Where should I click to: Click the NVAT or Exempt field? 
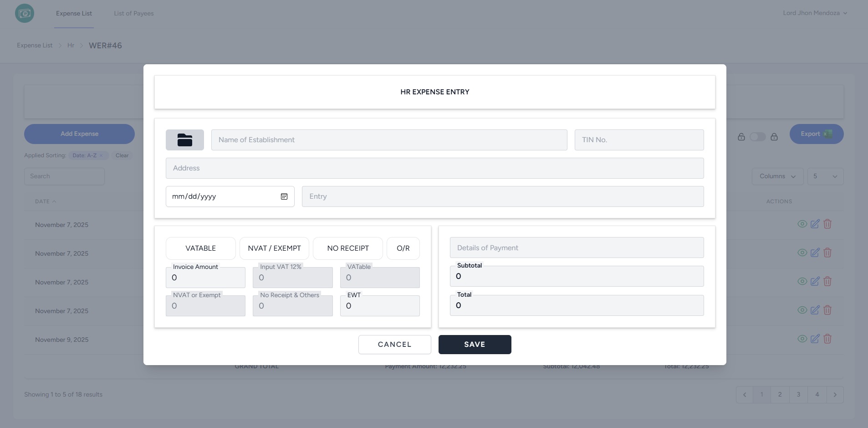click(x=205, y=306)
